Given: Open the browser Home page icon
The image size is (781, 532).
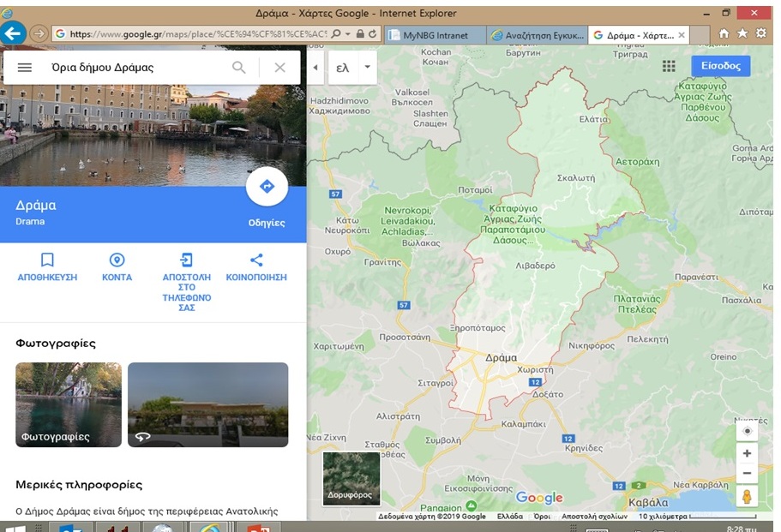Looking at the screenshot, I should (x=724, y=33).
